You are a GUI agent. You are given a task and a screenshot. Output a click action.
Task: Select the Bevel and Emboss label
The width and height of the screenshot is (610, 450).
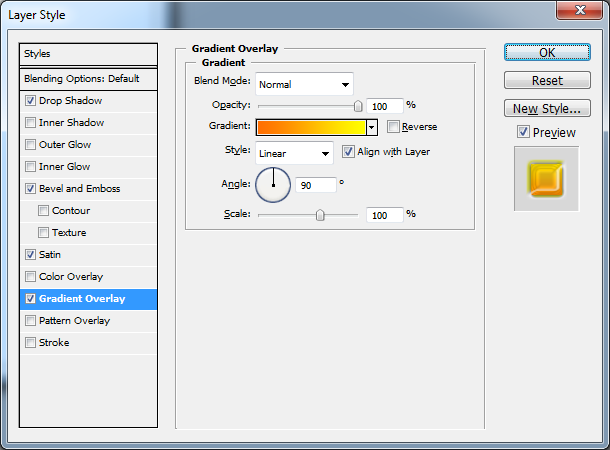pyautogui.click(x=79, y=189)
